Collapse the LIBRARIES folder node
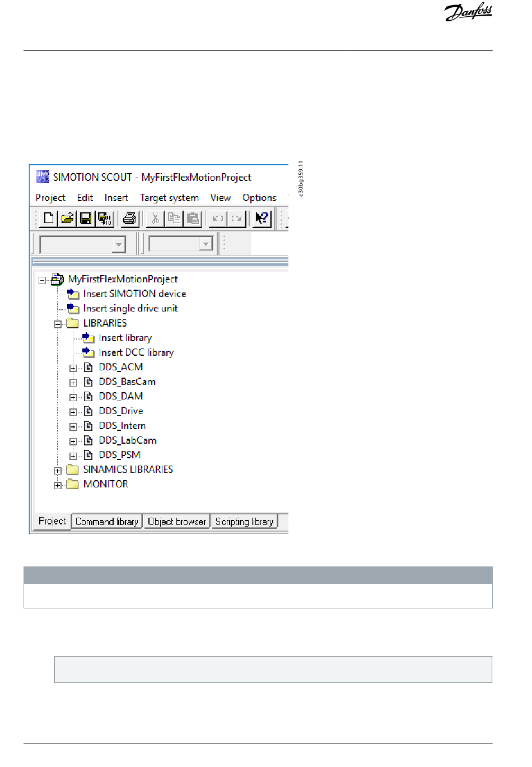 point(58,324)
